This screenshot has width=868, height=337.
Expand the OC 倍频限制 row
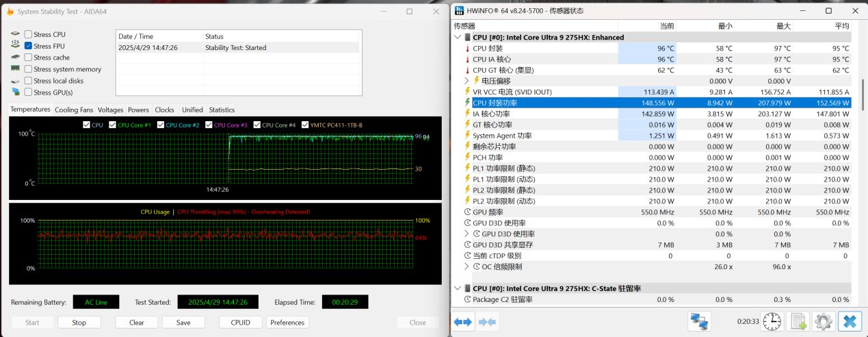click(x=466, y=266)
